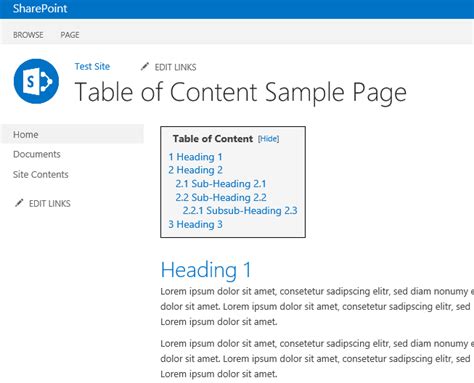Jump to 3 Heading 3 entry
Viewport: 474px width, 383px height.
pos(195,224)
